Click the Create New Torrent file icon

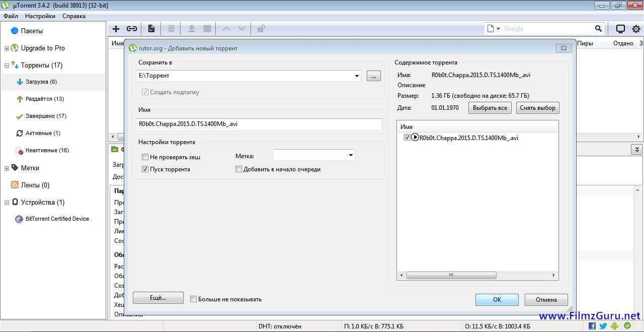(x=151, y=29)
